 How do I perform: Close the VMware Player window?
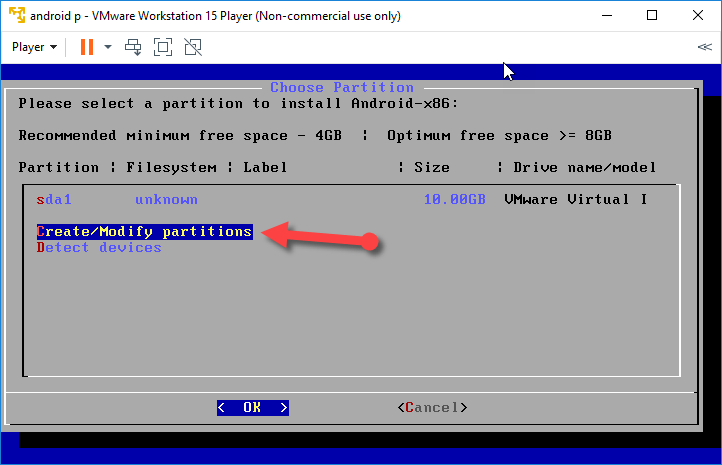tap(698, 15)
